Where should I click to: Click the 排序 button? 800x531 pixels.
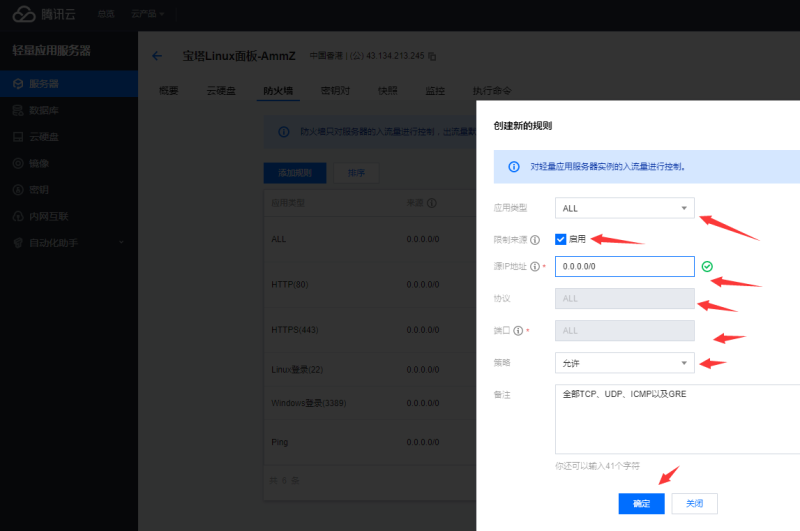click(x=356, y=173)
